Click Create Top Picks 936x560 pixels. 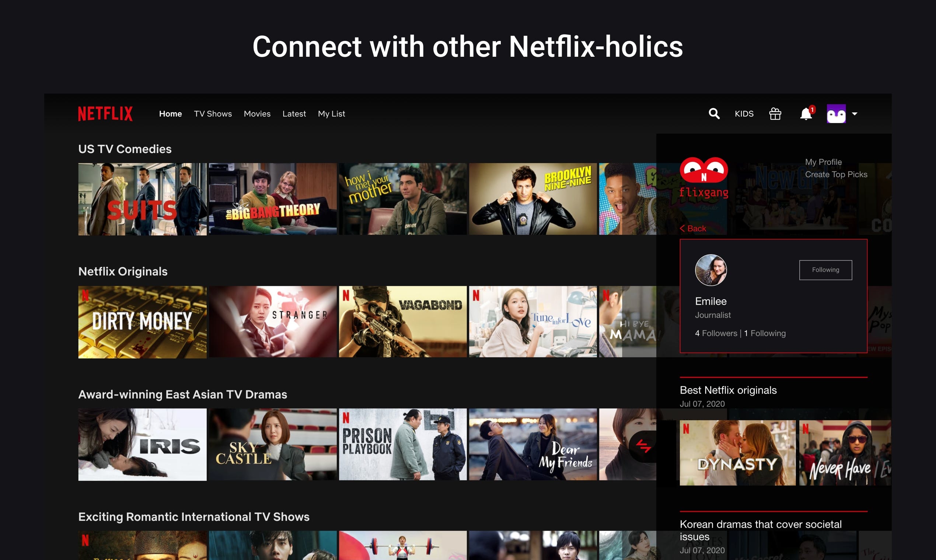pos(836,174)
